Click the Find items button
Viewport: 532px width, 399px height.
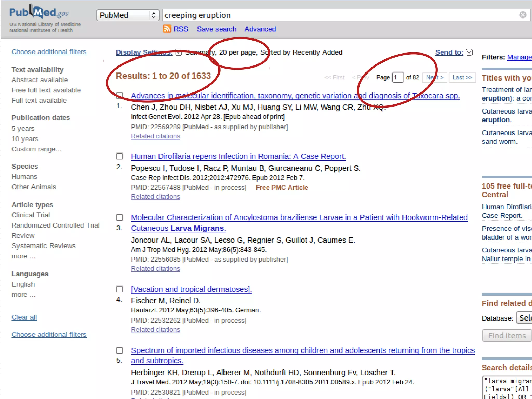(x=507, y=335)
